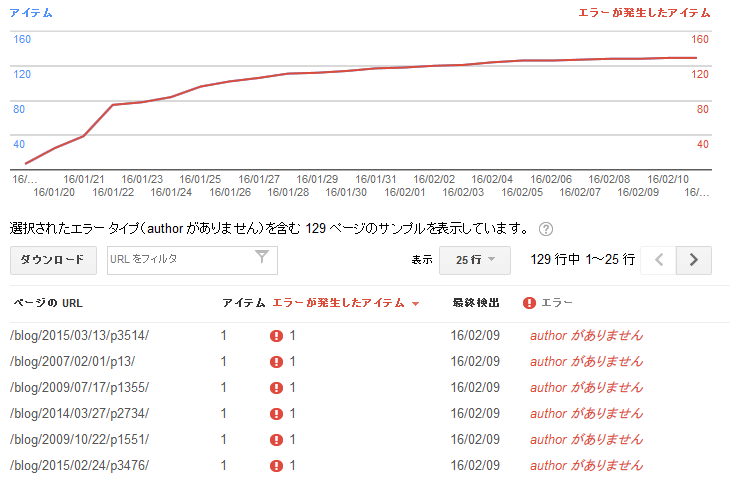The image size is (730, 480).
Task: Click red error icon in エラー column header
Action: click(x=529, y=303)
